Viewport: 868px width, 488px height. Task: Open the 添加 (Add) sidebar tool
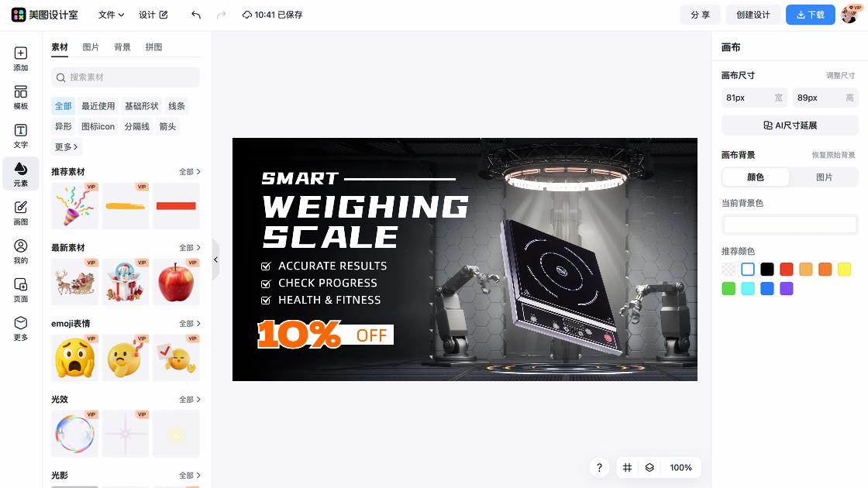pos(20,59)
